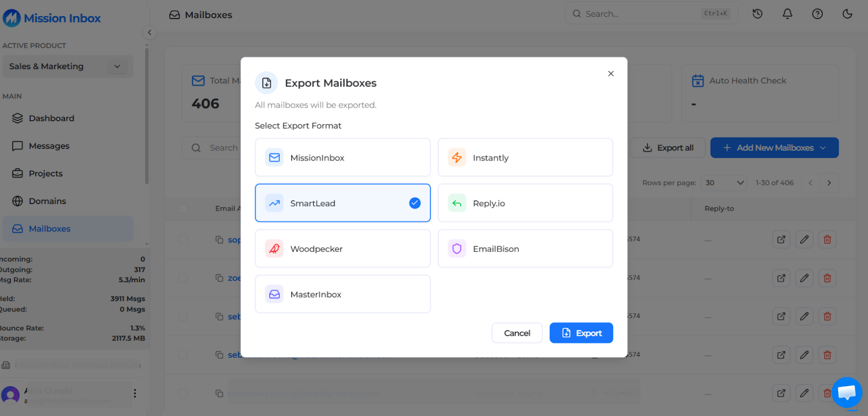This screenshot has width=868, height=416.
Task: Open the help question mark icon
Action: coord(818,14)
